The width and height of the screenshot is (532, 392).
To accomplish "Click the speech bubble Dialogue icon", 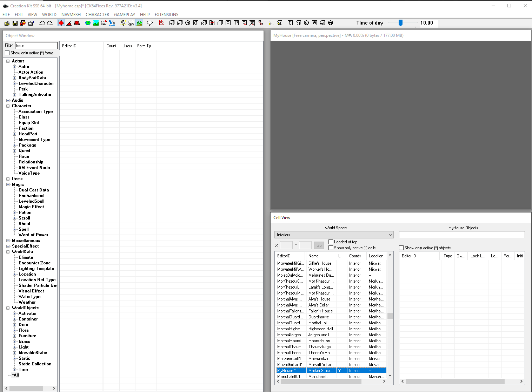I will pos(150,23).
